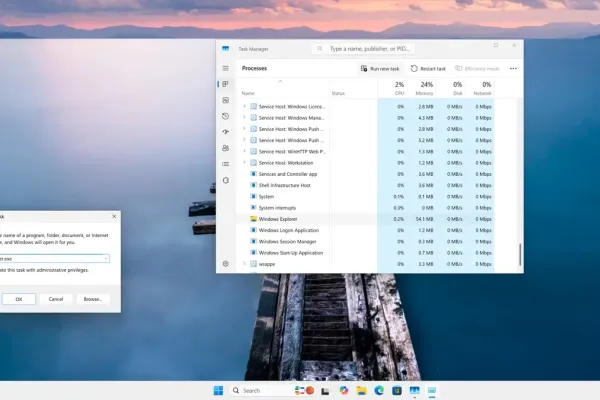Focus the Task Manager search box
Image resolution: width=600 pixels, height=400 pixels.
[x=364, y=49]
